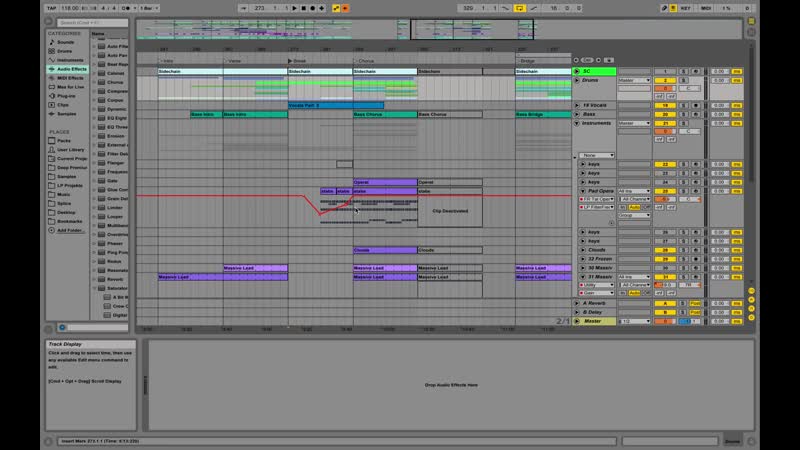Open the quantization 1 Bar dropdown

click(x=149, y=8)
